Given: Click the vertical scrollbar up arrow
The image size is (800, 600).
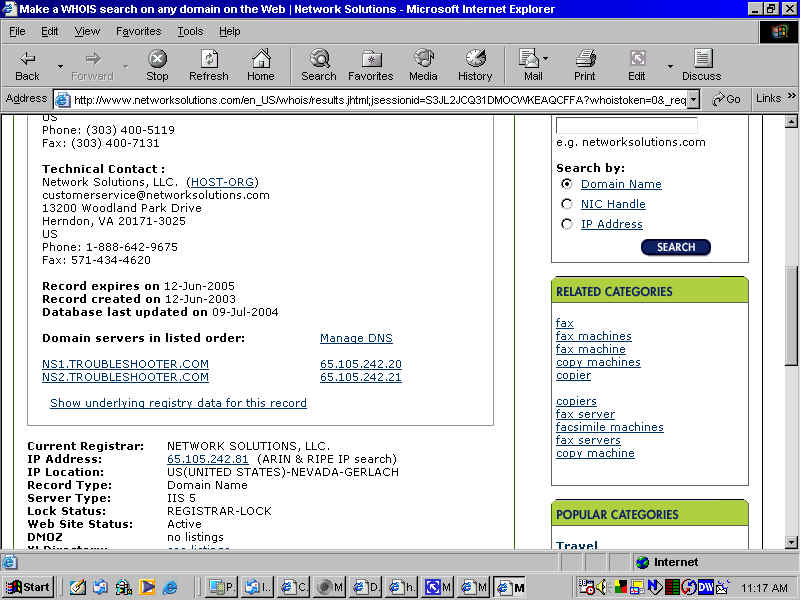Looking at the screenshot, I should pyautogui.click(x=791, y=121).
